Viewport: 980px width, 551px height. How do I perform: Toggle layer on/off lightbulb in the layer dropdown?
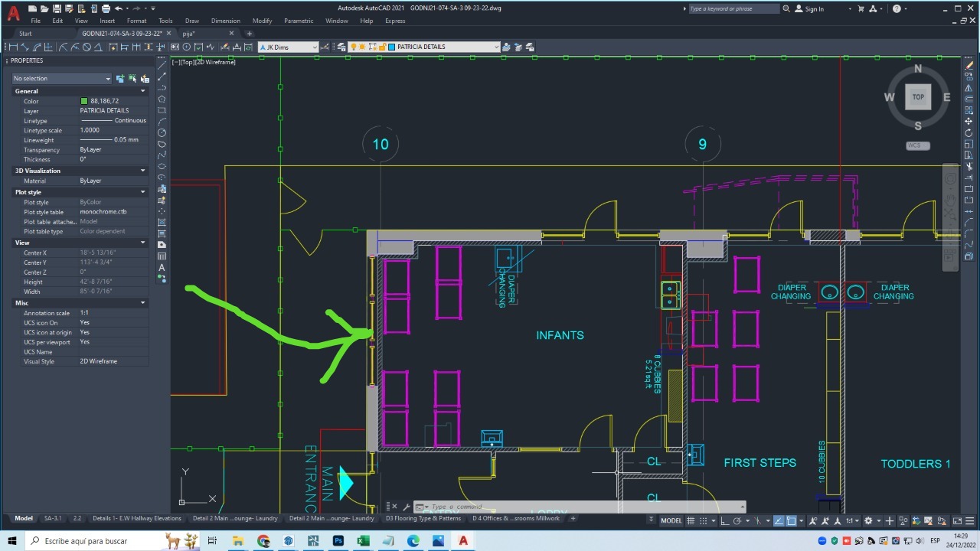pos(354,47)
